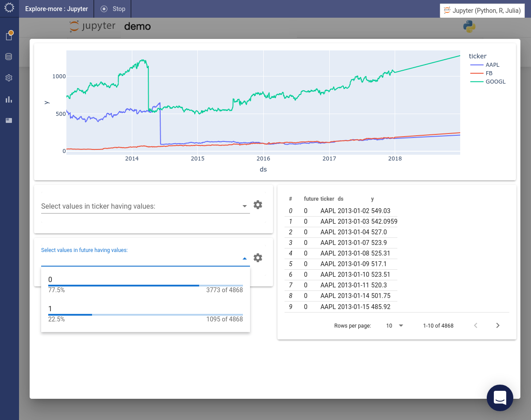Go to the next table page

click(x=498, y=325)
